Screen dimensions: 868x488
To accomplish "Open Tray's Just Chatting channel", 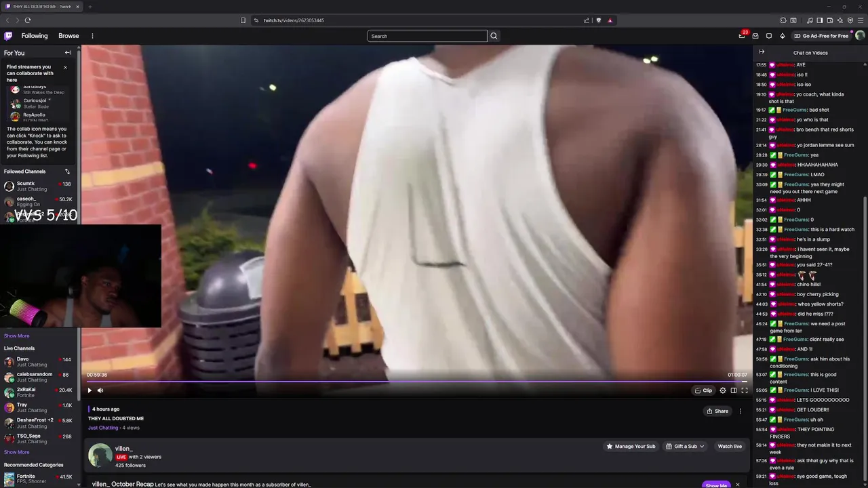I will pyautogui.click(x=39, y=407).
